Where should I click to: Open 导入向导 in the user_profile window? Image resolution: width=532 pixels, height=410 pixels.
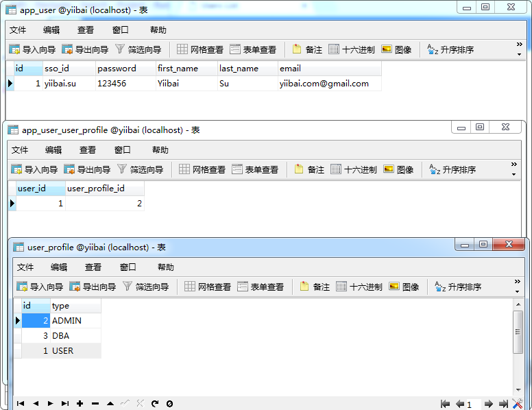(40, 287)
